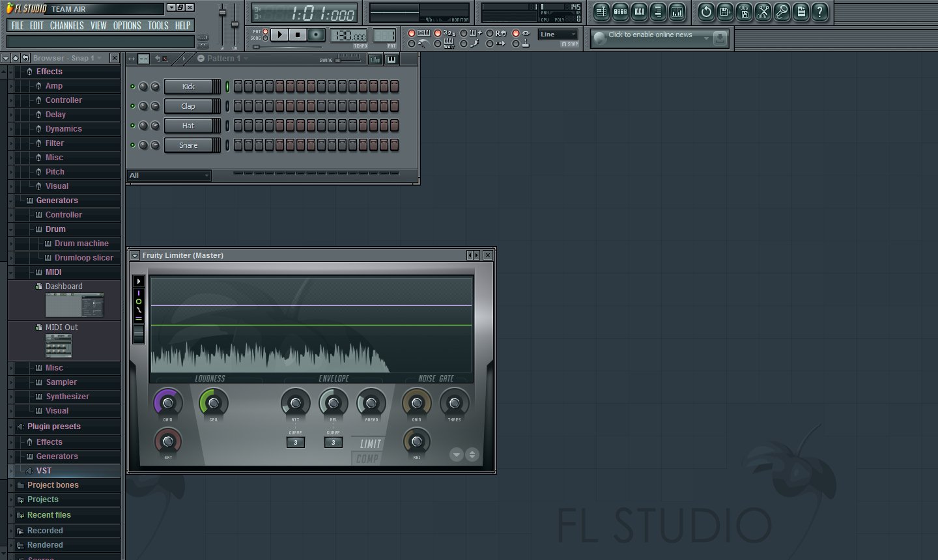Open the Piano Roll toolbar icon
938x560 pixels.
click(x=639, y=12)
